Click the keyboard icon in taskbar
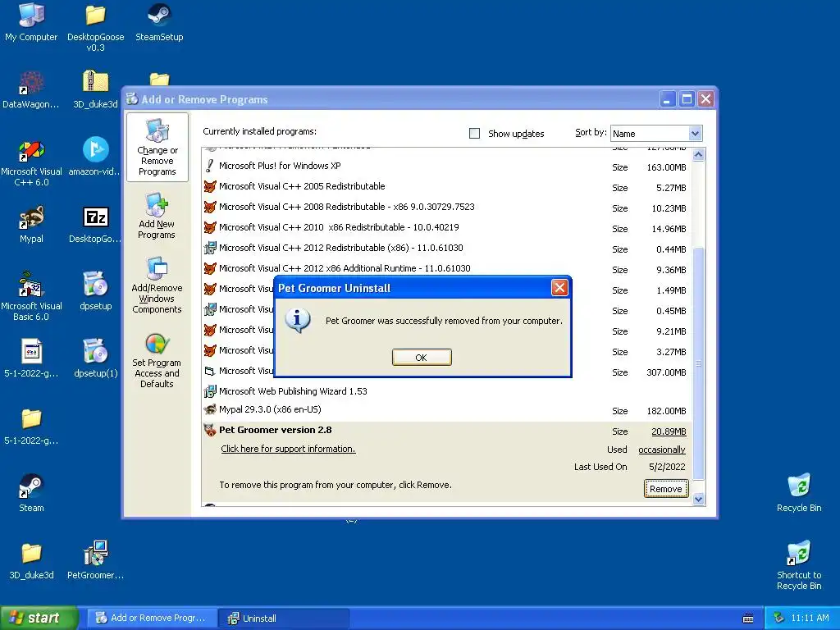This screenshot has width=840, height=630. pos(748,619)
